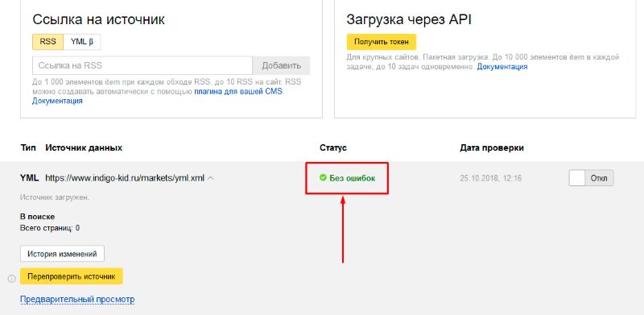Collapse the yml.xml source row chevron

click(210, 178)
